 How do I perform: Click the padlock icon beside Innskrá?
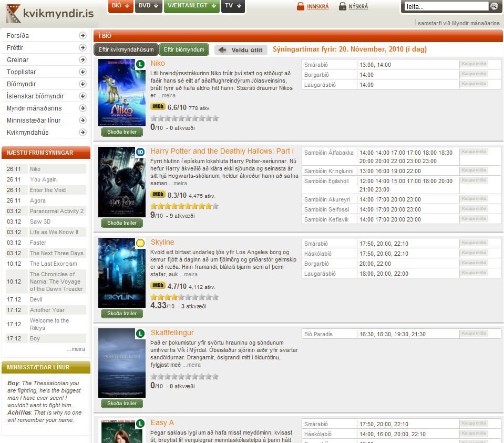click(x=300, y=7)
